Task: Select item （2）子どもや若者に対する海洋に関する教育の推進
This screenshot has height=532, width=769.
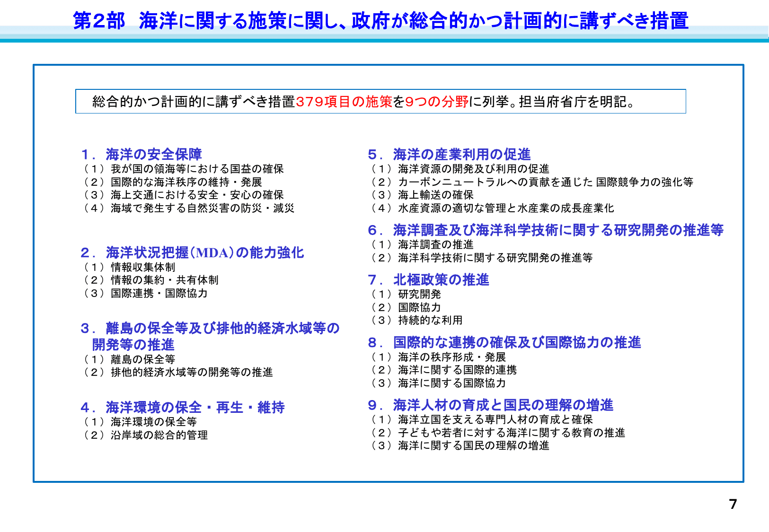Action: 497,432
